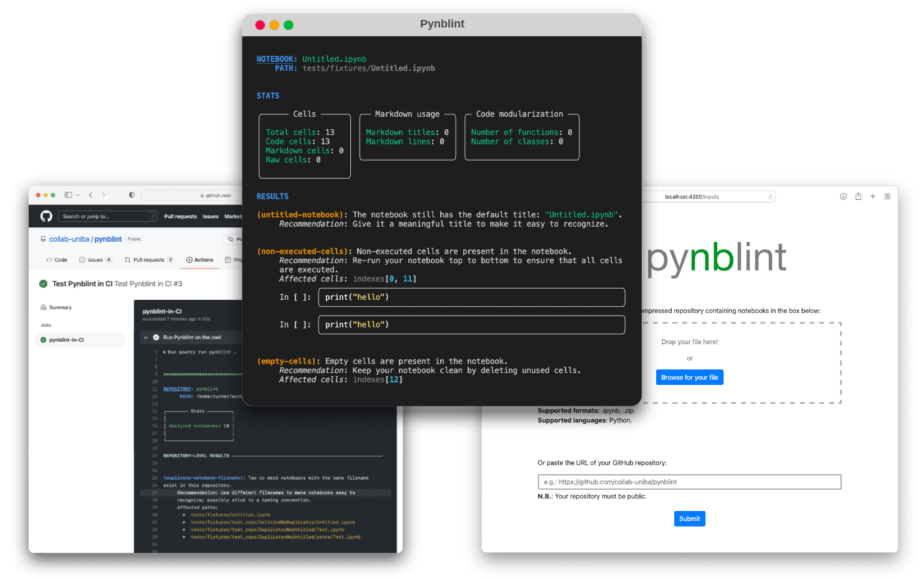Open the sidebar options chevron in the GitHub window
This screenshot has width=924, height=581.
78,195
